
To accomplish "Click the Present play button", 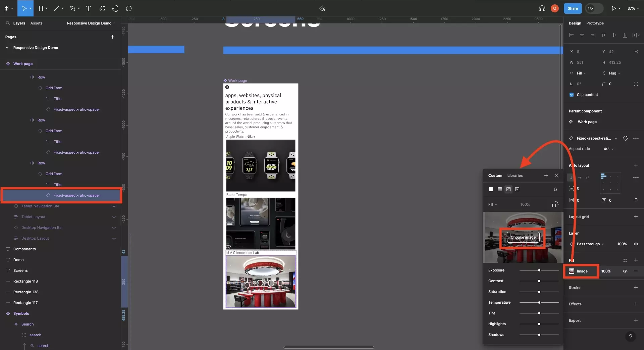I will 613,8.
